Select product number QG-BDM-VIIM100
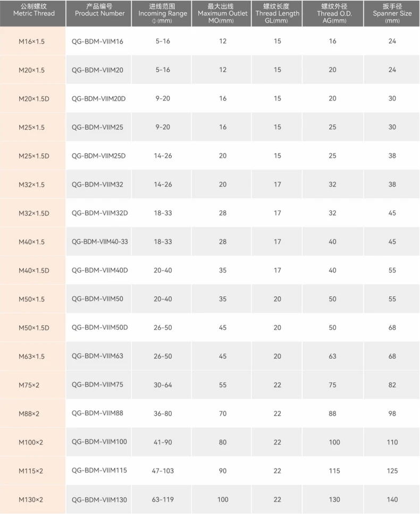420x514 pixels. [x=99, y=442]
